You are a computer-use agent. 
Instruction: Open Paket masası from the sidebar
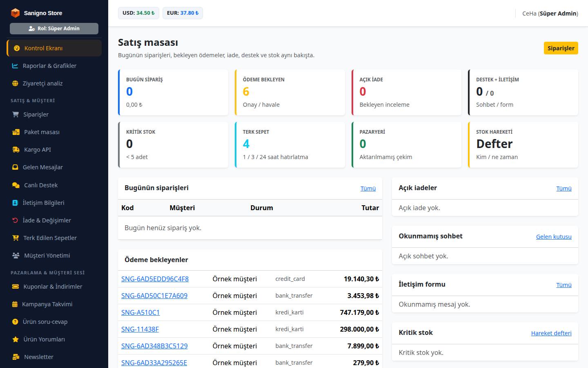click(x=54, y=132)
